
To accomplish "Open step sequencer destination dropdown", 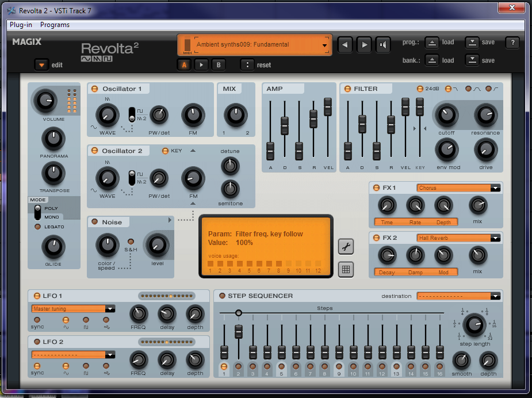I will tap(458, 296).
